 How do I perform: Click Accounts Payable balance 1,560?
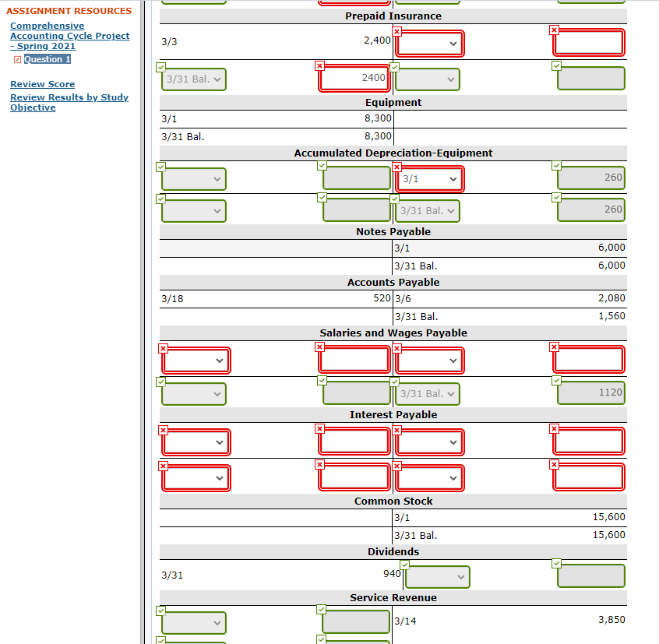click(611, 316)
